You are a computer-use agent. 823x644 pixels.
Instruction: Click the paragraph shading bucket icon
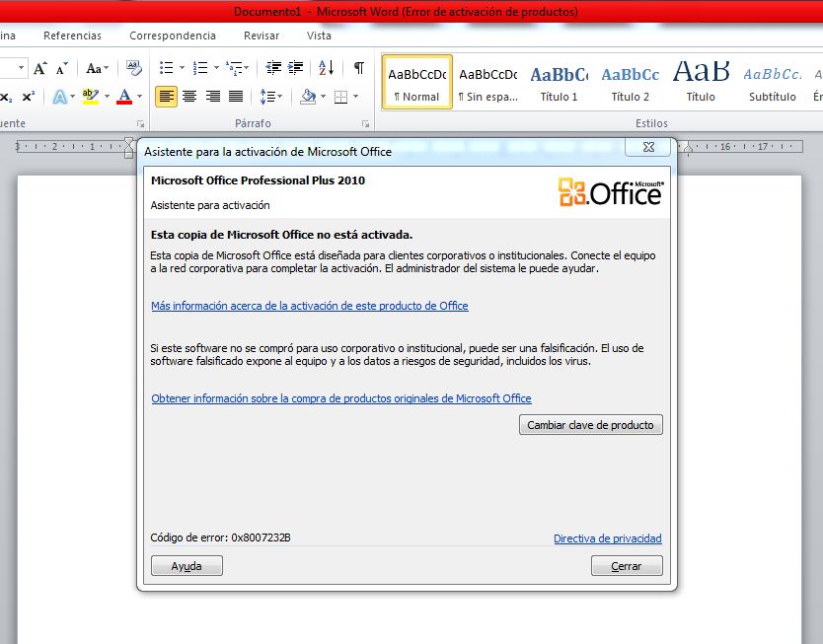point(308,97)
